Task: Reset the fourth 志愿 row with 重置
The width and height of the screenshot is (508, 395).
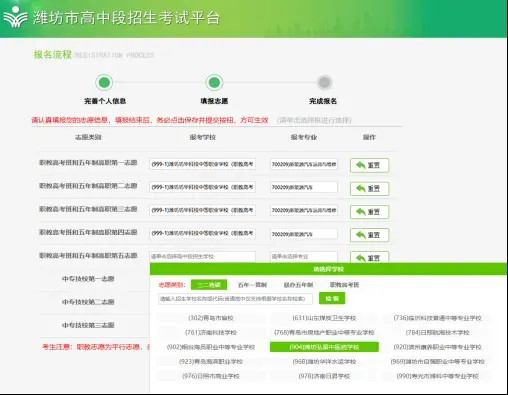Action: [x=369, y=235]
